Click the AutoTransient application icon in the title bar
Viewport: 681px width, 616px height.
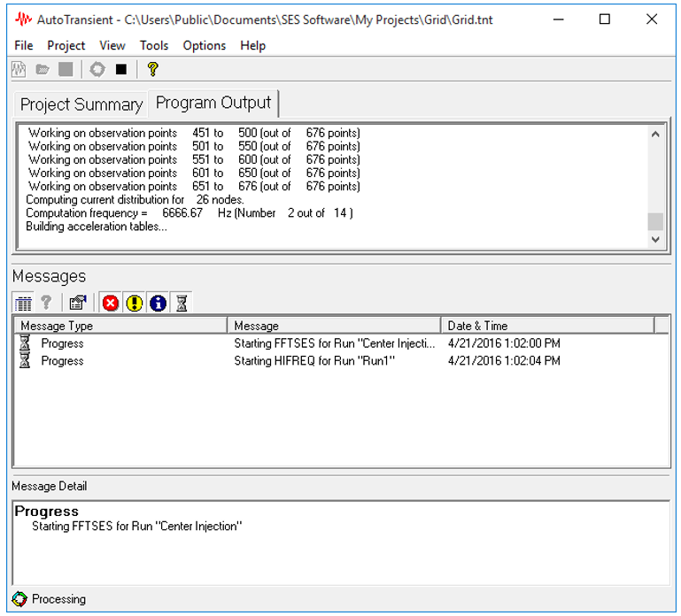(23, 19)
